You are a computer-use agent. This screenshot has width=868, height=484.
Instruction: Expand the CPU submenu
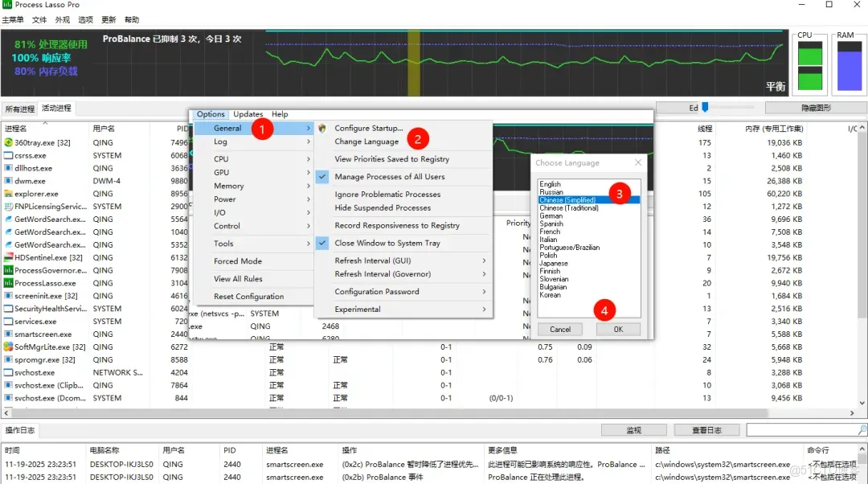click(253, 159)
